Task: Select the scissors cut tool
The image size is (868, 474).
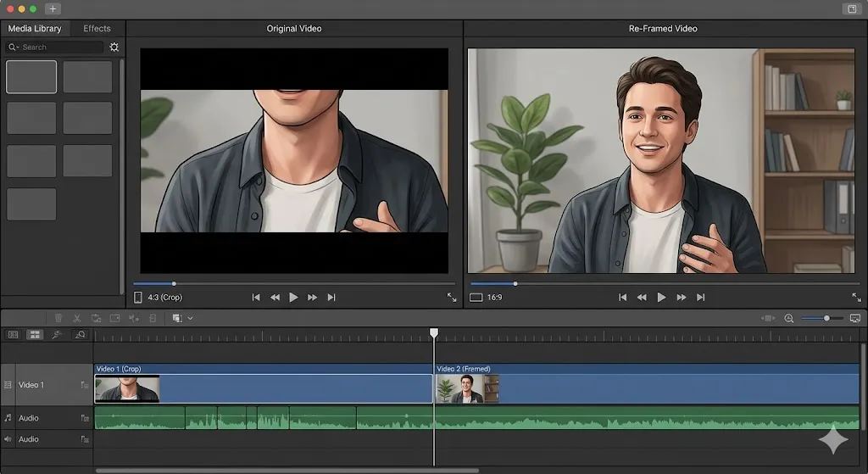Action: tap(77, 318)
